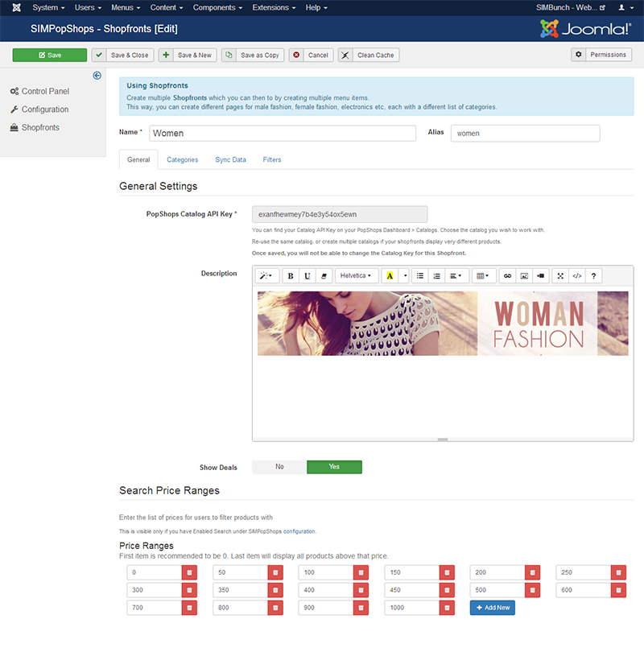Screen dimensions: 644x652
Task: Set Show Deals to Yes
Action: pyautogui.click(x=334, y=467)
